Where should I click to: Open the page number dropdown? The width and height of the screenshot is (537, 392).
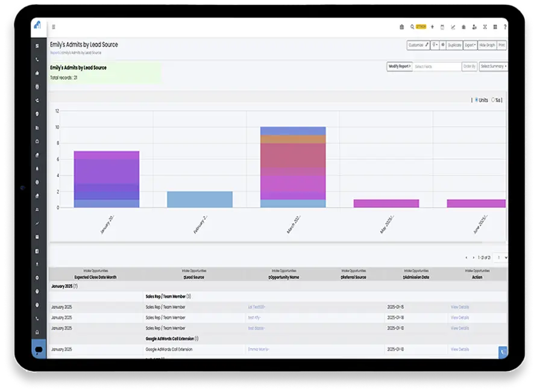tap(501, 257)
